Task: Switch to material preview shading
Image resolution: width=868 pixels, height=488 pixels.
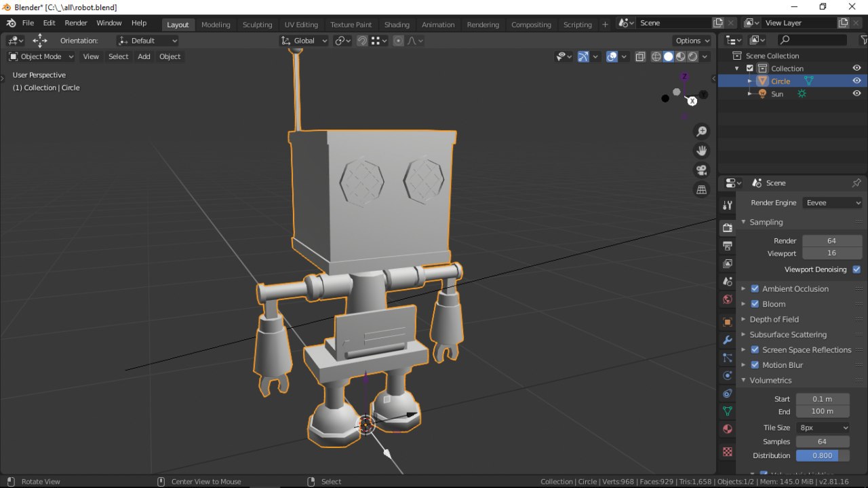Action: pyautogui.click(x=680, y=56)
